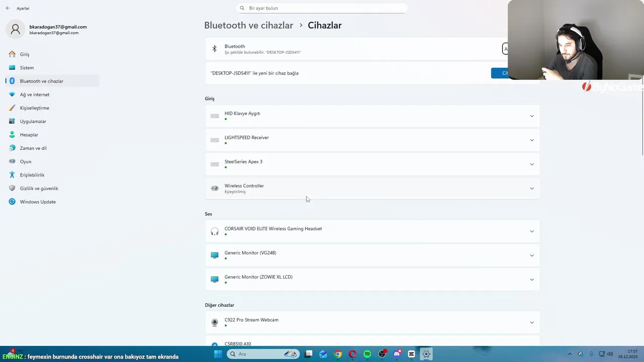Open the volume control in system tray

(610, 354)
